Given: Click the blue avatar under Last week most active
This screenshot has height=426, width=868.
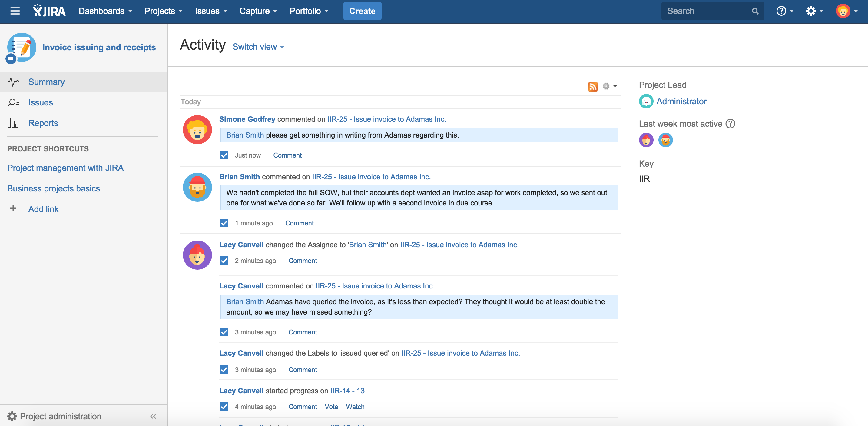Looking at the screenshot, I should [665, 140].
